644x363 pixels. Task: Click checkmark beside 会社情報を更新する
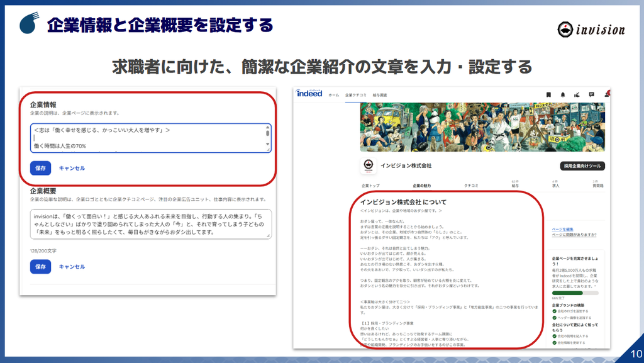pos(555,342)
